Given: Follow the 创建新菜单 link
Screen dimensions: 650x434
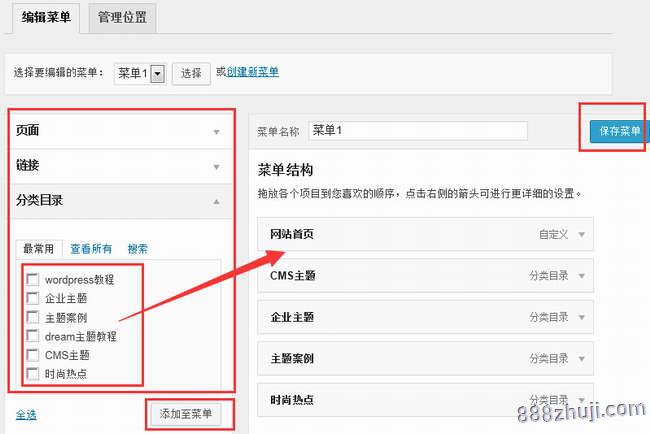Looking at the screenshot, I should pos(252,72).
